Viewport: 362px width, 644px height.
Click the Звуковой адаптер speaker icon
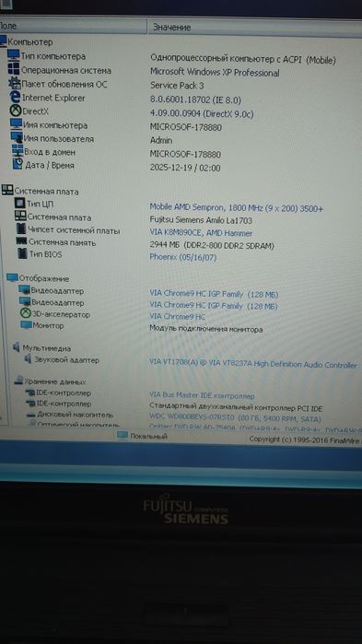[28, 359]
